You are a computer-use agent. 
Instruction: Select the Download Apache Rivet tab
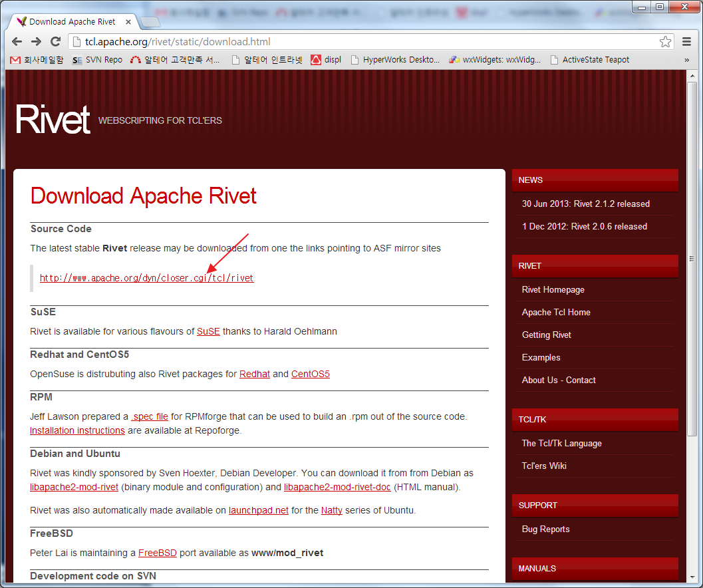(72, 21)
